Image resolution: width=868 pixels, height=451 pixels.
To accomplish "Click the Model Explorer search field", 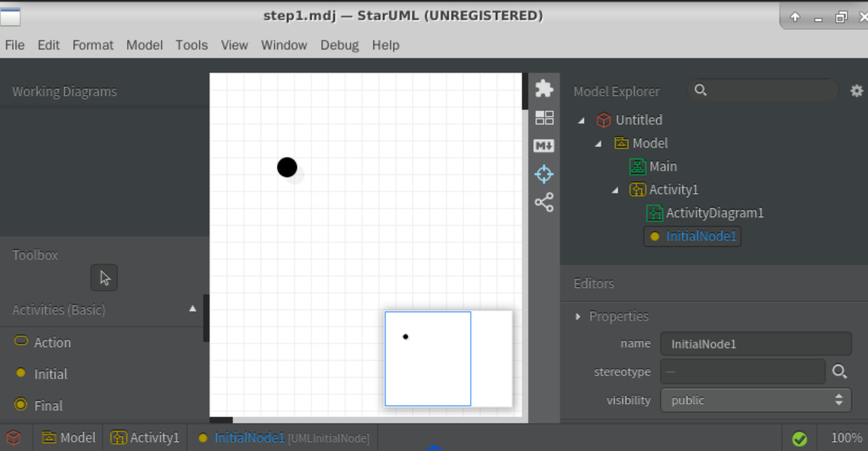I will pos(762,90).
